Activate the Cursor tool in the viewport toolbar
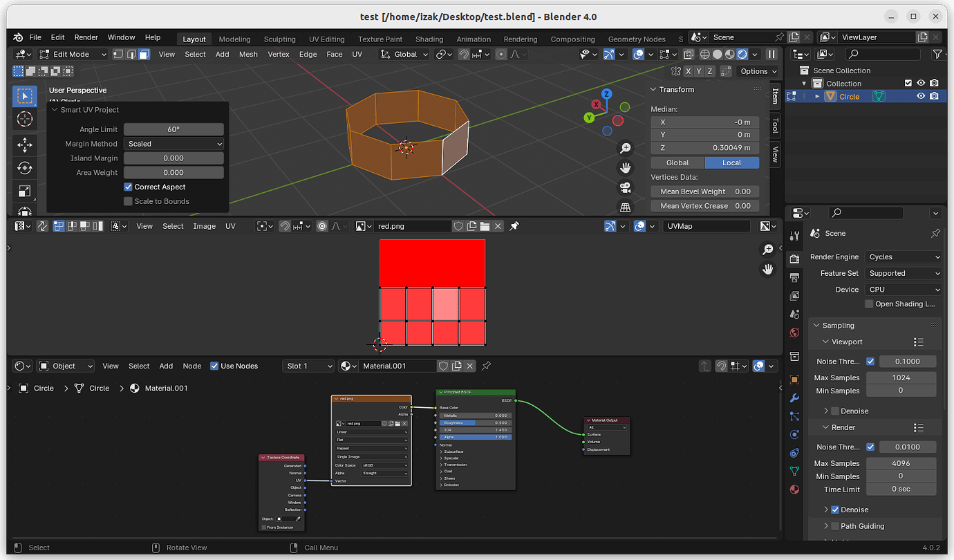This screenshot has height=560, width=954. click(x=25, y=119)
